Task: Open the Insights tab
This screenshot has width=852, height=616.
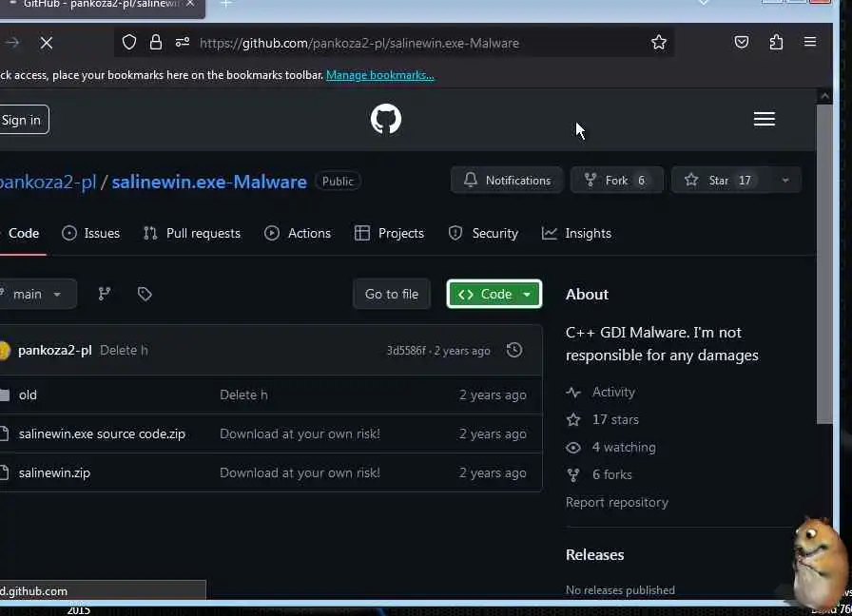Action: (576, 233)
